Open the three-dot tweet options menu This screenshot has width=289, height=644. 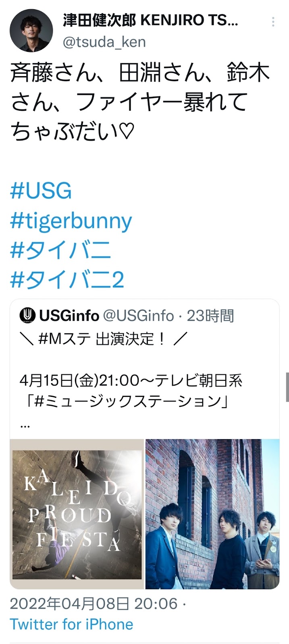(273, 22)
